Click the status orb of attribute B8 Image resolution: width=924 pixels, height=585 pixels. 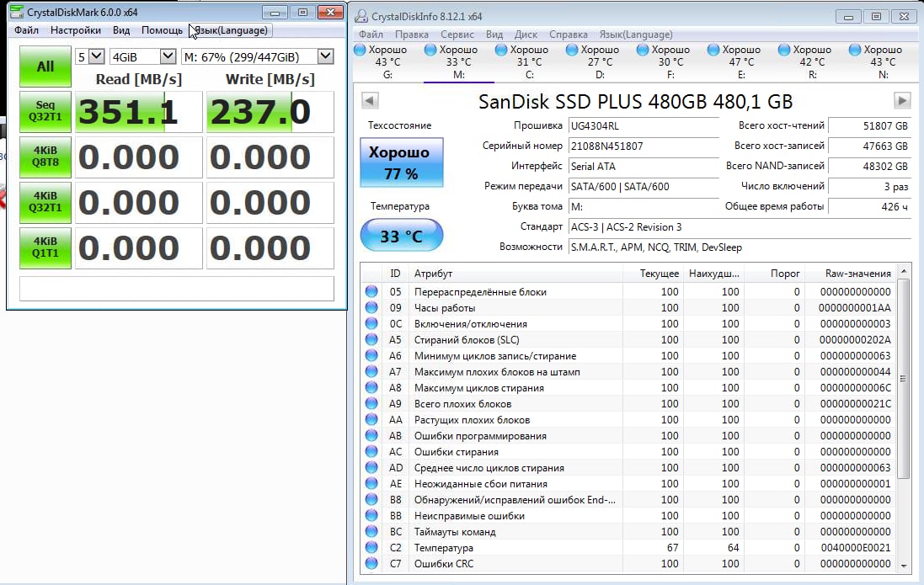click(x=371, y=499)
